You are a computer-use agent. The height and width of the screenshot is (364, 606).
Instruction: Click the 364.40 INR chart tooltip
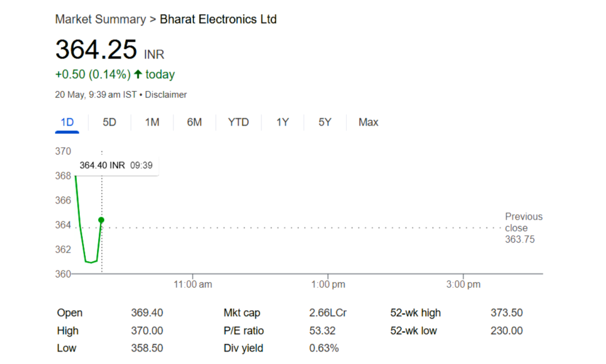point(116,166)
